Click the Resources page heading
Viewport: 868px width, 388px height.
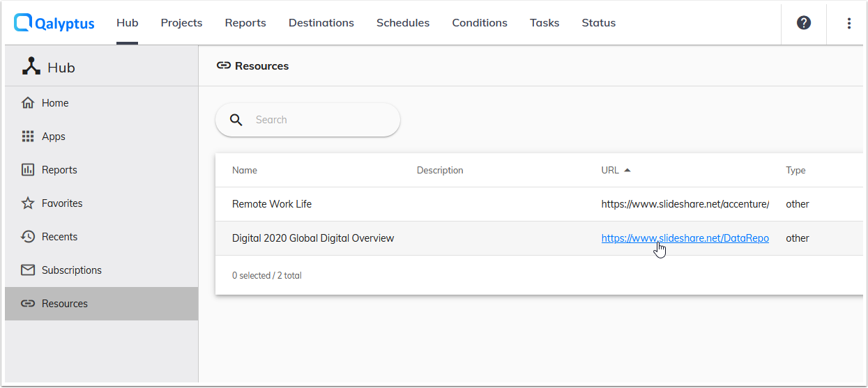click(x=262, y=66)
